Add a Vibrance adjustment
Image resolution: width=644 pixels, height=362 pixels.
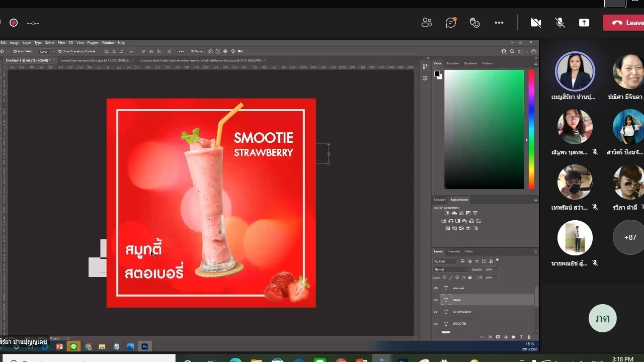475,213
